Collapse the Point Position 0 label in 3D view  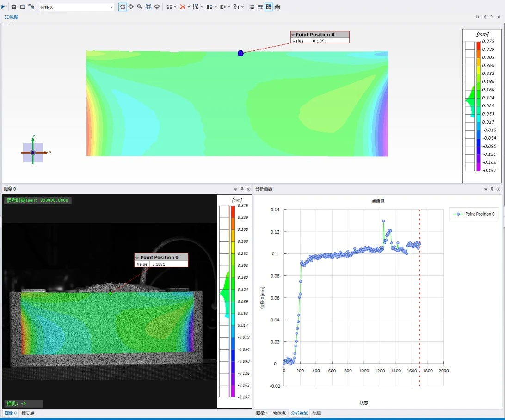[x=293, y=35]
